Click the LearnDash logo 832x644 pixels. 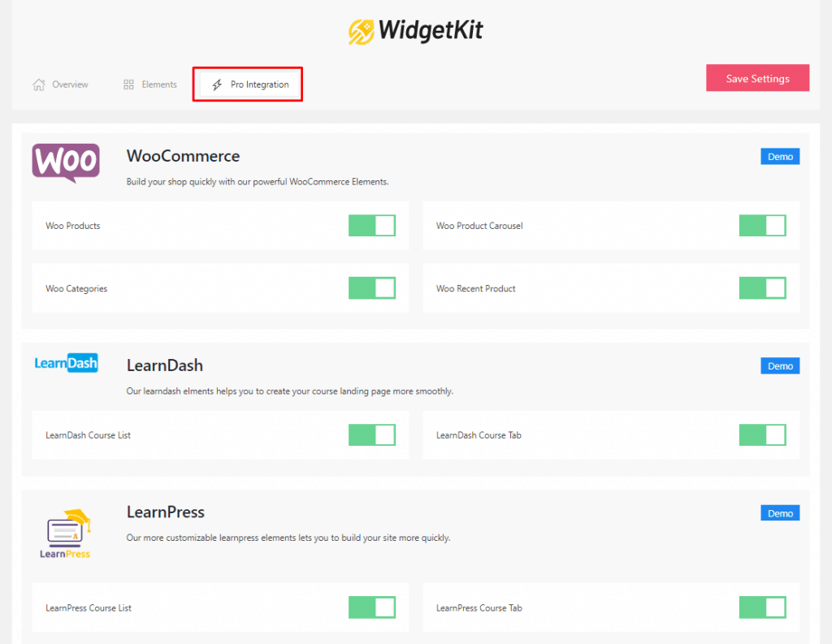click(x=67, y=363)
